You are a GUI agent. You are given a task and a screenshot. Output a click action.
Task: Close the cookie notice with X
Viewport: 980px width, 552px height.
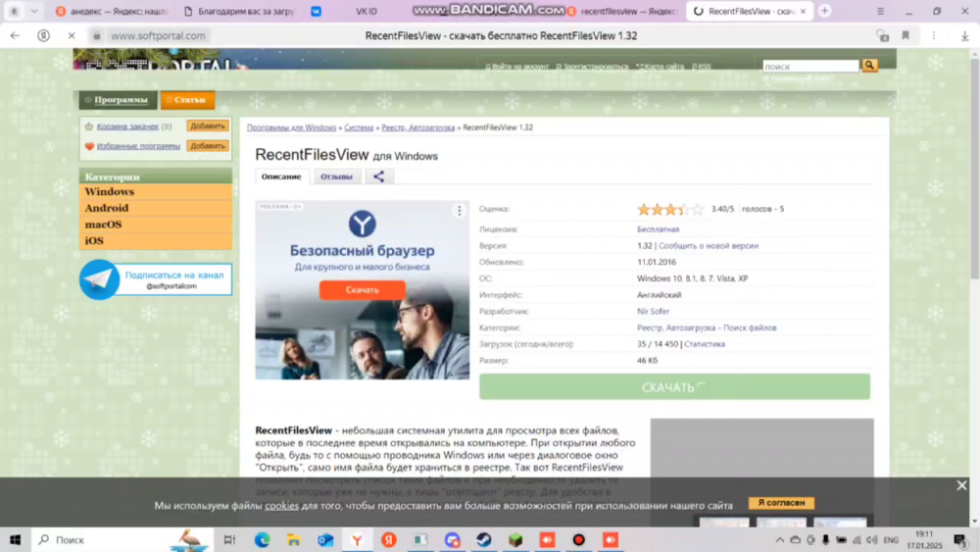coord(961,485)
